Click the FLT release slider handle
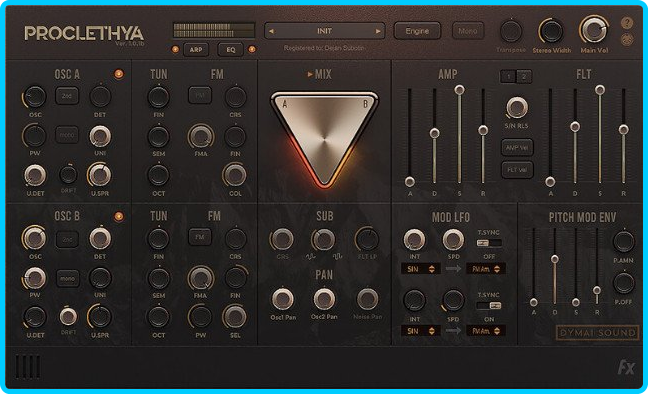The image size is (648, 394). pyautogui.click(x=624, y=130)
